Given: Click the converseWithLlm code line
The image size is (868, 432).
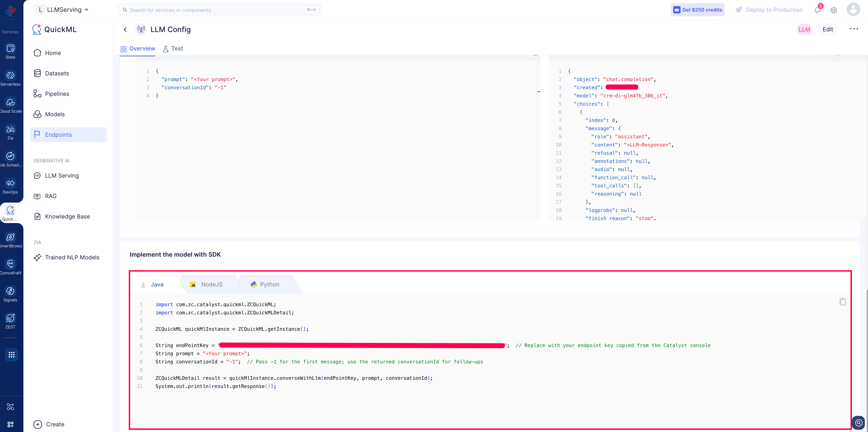Looking at the screenshot, I should point(294,378).
